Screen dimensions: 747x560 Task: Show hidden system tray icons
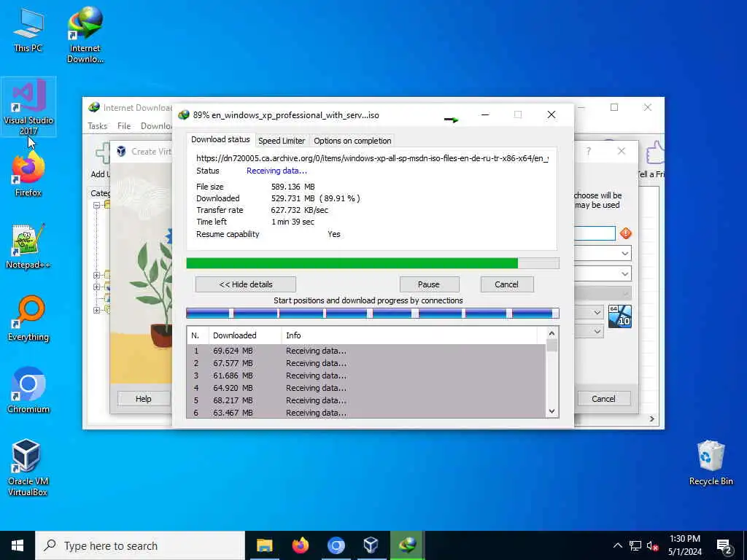617,545
